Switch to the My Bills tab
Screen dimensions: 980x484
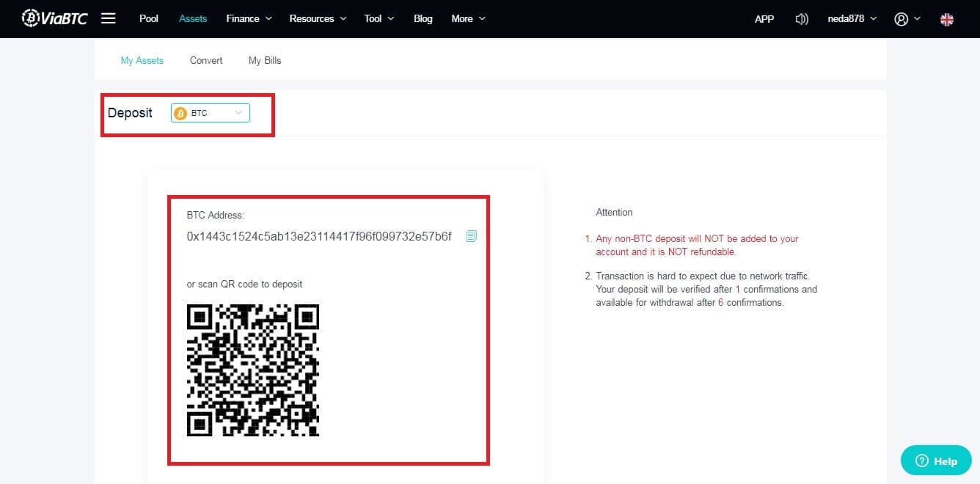point(265,60)
